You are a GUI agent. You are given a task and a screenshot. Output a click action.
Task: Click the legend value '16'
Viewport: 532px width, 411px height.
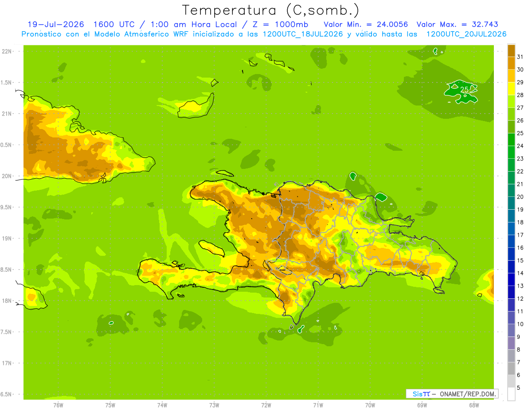pos(520,248)
